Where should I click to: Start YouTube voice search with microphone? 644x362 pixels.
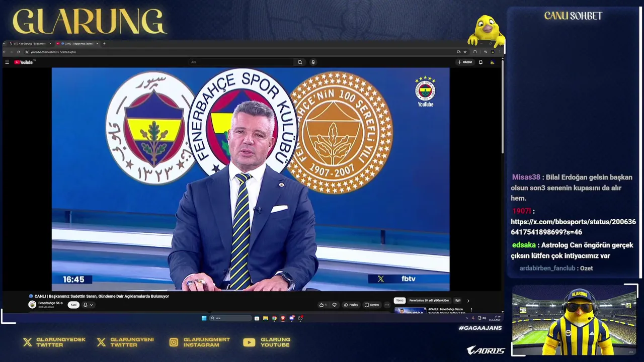[x=313, y=62]
